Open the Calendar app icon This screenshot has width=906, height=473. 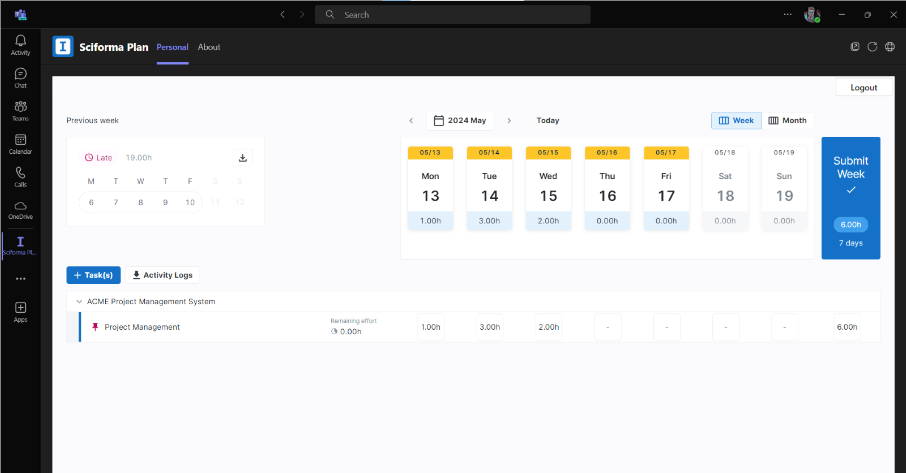click(20, 143)
